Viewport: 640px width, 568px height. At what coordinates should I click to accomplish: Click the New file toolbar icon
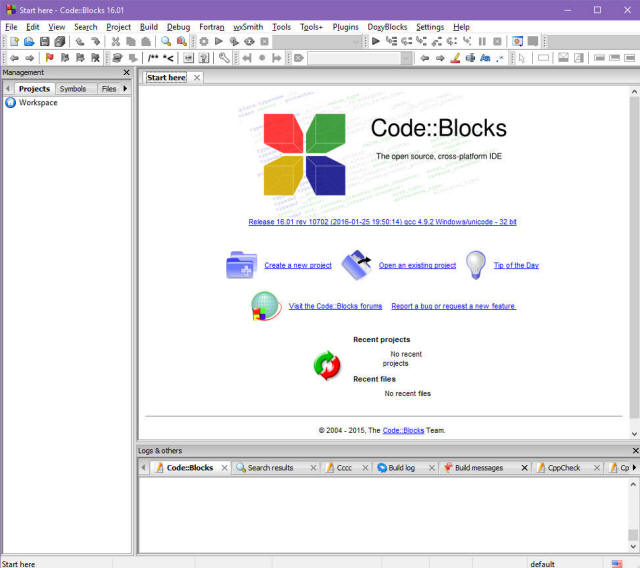(x=14, y=42)
